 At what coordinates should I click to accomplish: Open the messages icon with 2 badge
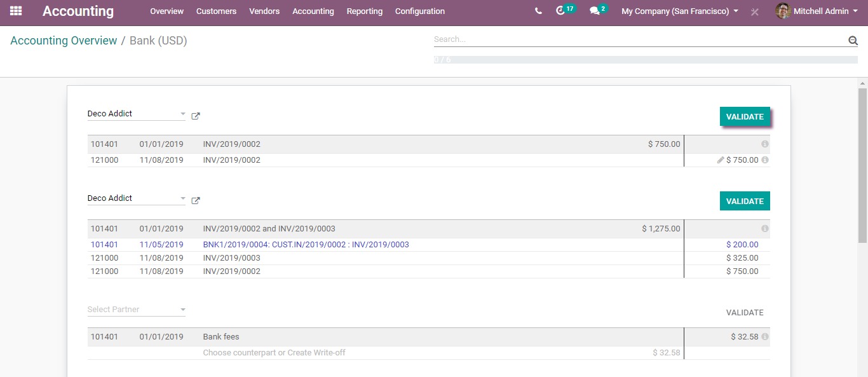click(595, 11)
